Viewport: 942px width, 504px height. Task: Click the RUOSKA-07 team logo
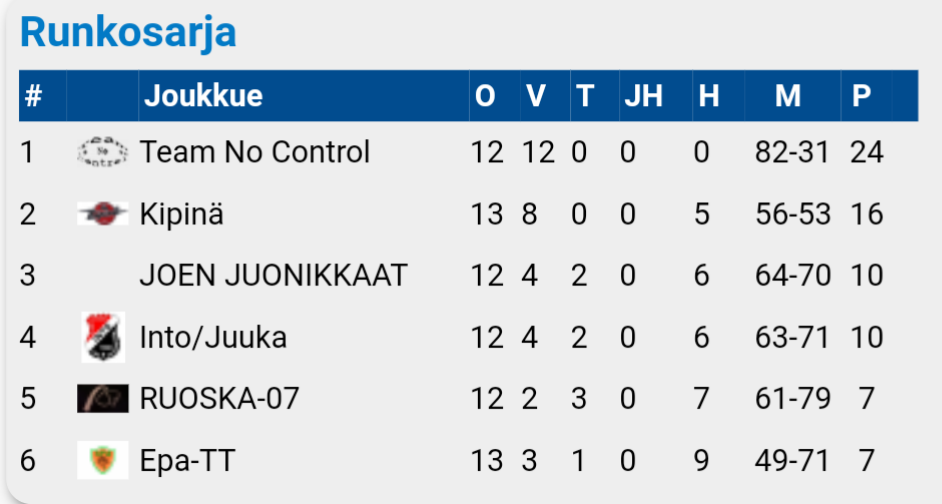(x=102, y=399)
